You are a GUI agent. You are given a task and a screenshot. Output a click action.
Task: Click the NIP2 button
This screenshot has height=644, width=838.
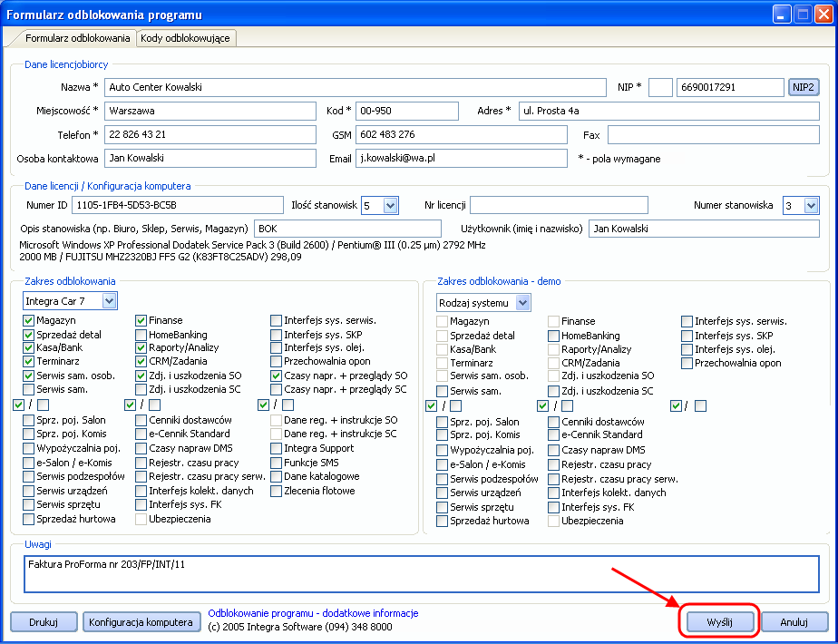pos(803,87)
